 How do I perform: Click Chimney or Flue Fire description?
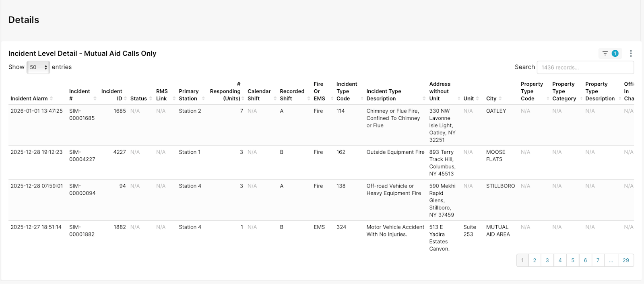393,118
